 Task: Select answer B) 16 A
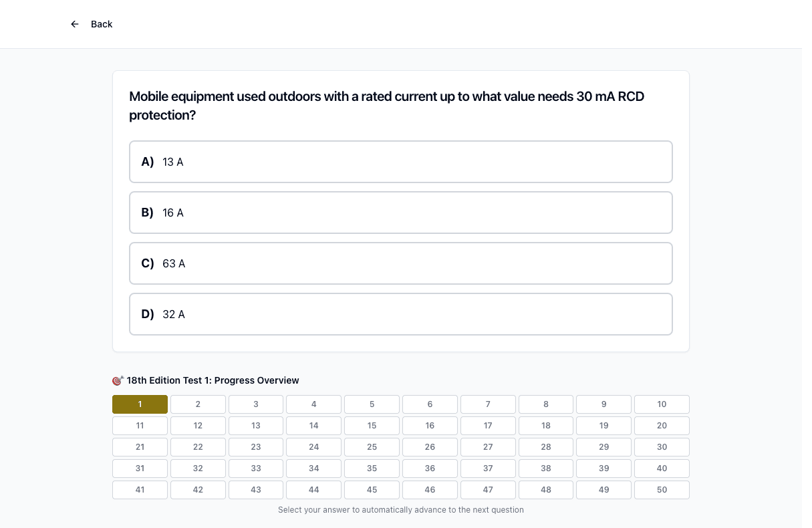pos(401,213)
